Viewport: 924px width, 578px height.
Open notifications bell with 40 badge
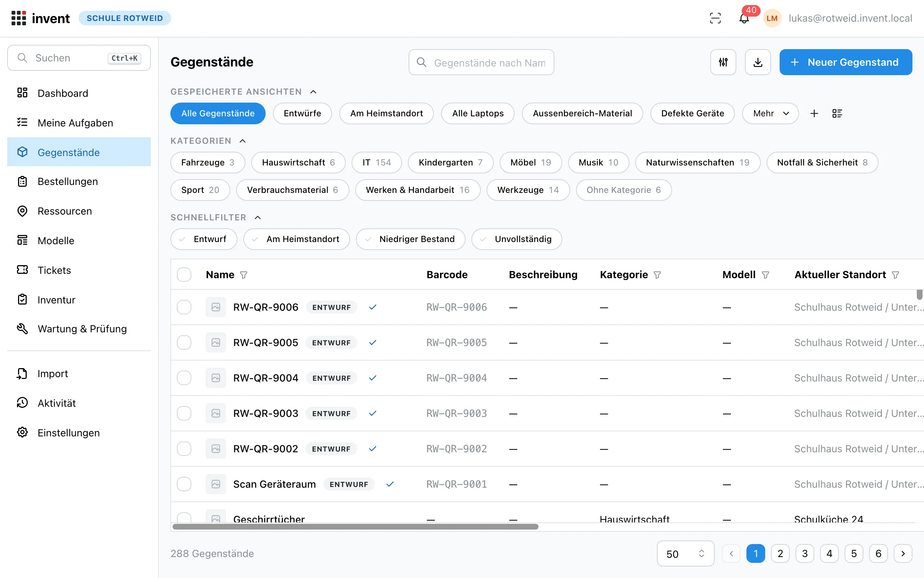[744, 18]
